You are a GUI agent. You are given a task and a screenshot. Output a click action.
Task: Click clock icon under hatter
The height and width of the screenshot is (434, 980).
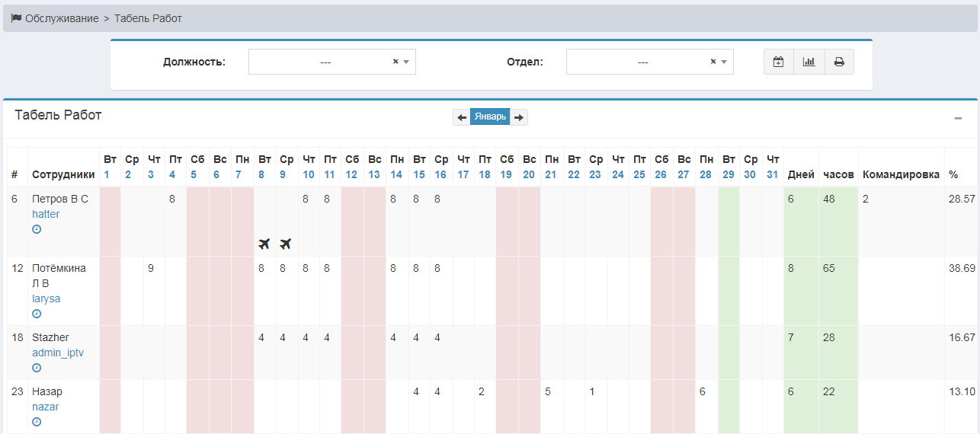[x=37, y=229]
